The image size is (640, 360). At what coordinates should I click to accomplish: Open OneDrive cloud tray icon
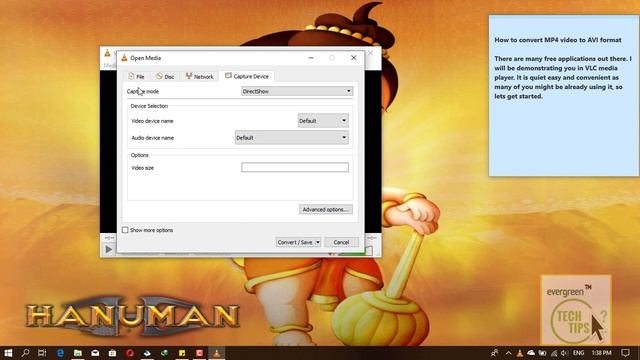point(531,353)
